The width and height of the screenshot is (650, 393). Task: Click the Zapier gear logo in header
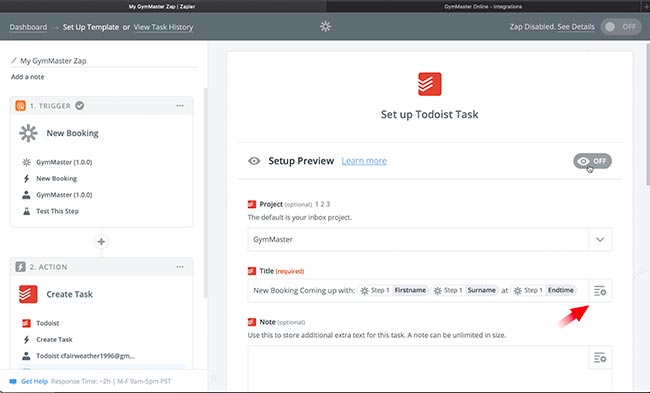tap(325, 27)
